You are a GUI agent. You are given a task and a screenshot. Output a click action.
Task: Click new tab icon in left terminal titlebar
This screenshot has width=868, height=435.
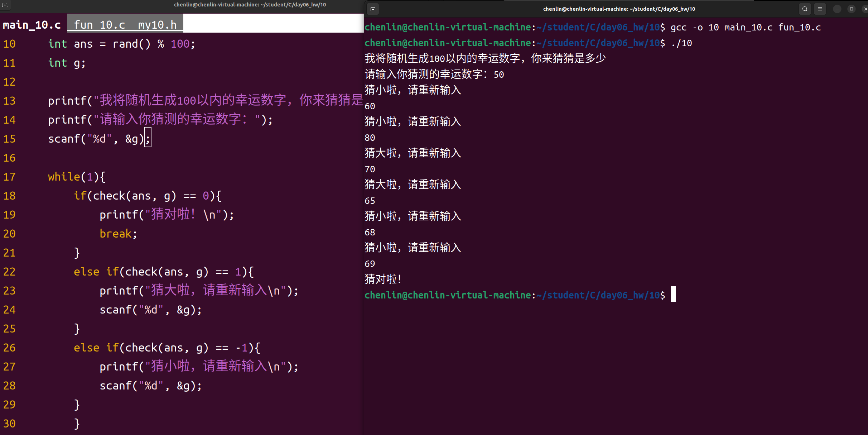pyautogui.click(x=5, y=5)
